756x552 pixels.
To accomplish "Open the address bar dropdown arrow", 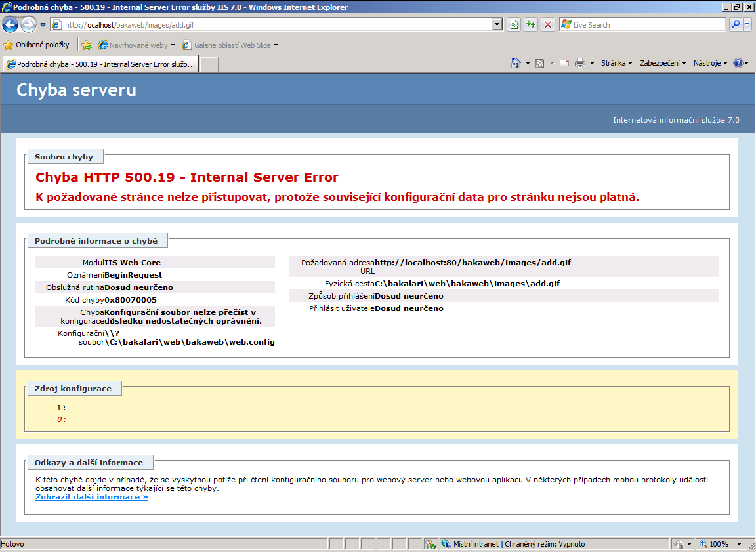I will pos(497,24).
